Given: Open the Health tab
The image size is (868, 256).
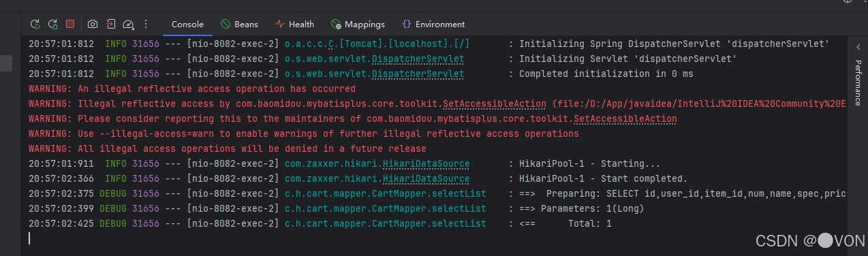Looking at the screenshot, I should point(294,24).
